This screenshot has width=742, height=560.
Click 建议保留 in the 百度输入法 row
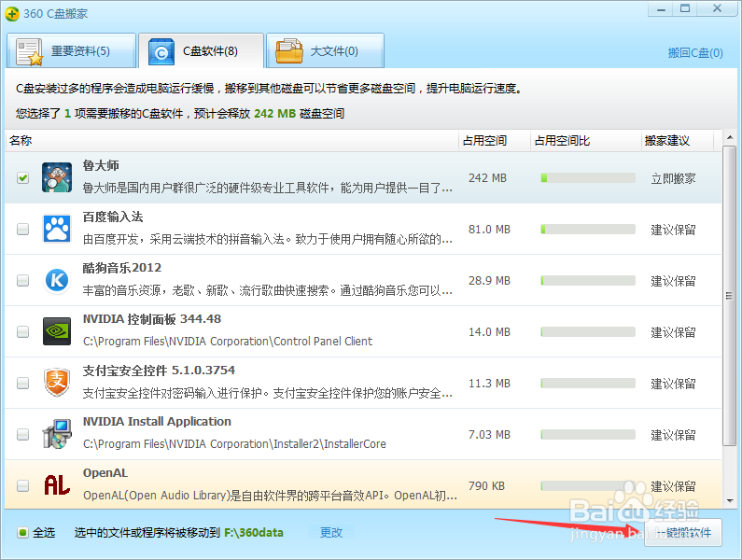pos(673,230)
